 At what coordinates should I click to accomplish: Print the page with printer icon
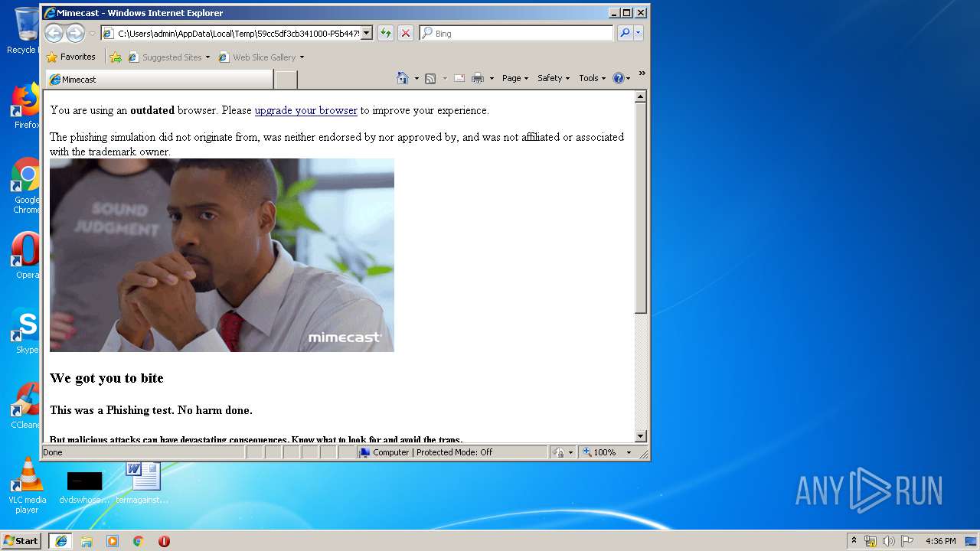click(478, 78)
